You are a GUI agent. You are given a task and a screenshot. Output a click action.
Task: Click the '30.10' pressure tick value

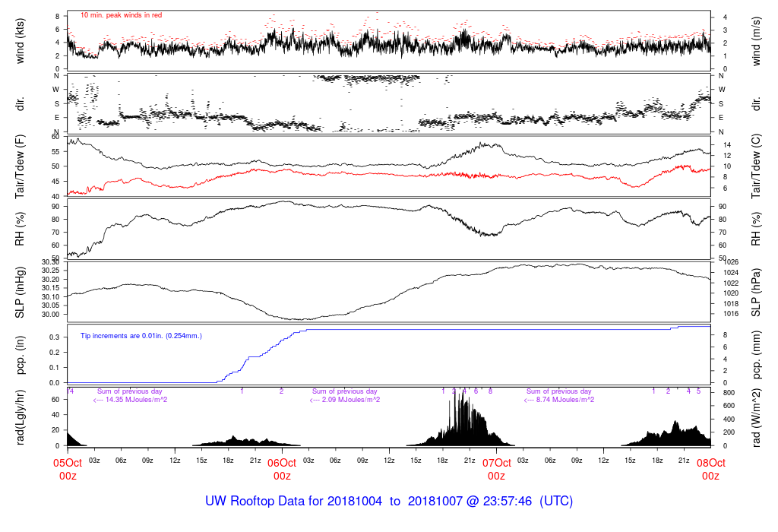tap(51, 296)
